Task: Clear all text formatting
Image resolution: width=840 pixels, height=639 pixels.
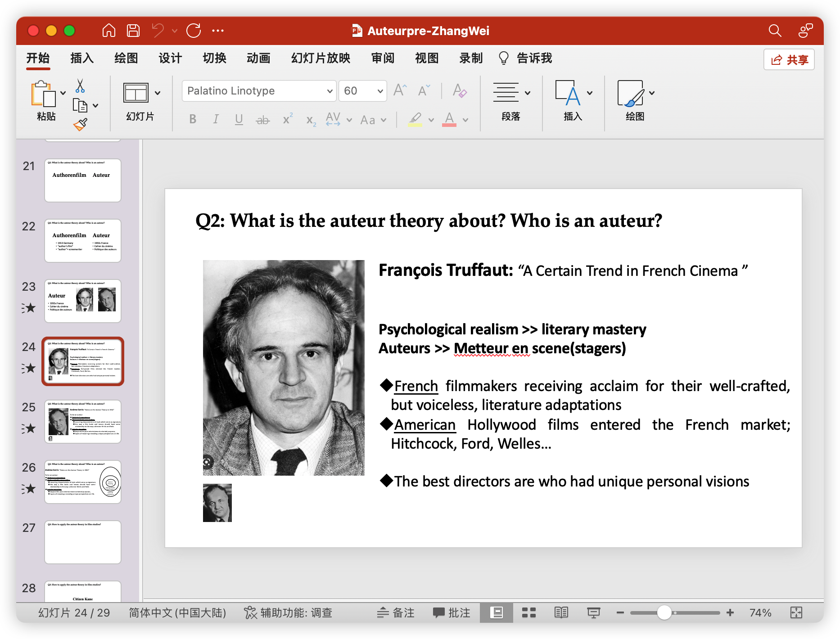Action: click(x=460, y=90)
